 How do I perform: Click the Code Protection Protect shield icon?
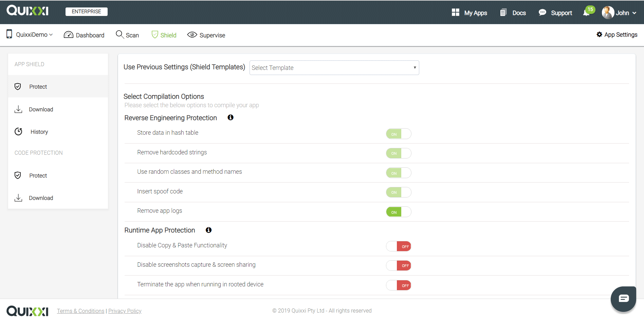(18, 175)
